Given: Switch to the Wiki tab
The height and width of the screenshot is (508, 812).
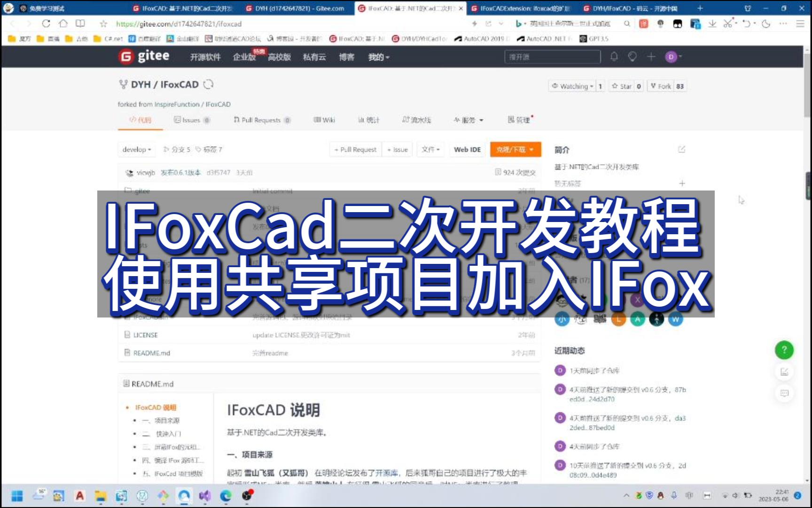Looking at the screenshot, I should 324,120.
